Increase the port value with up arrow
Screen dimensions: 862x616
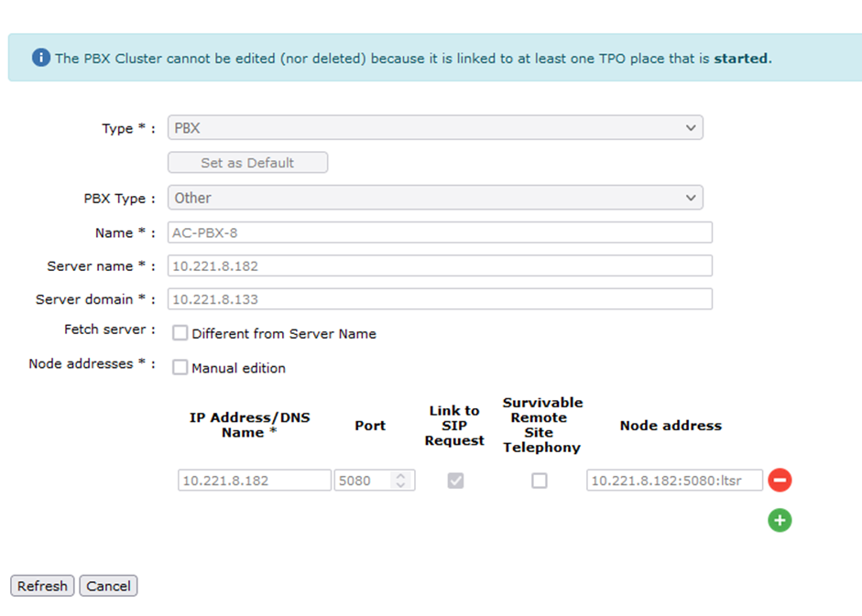(400, 476)
